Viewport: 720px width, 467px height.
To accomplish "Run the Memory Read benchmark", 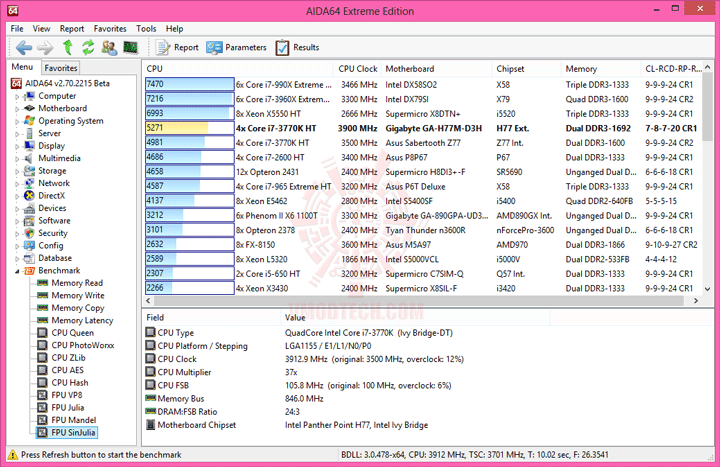I will tap(77, 283).
